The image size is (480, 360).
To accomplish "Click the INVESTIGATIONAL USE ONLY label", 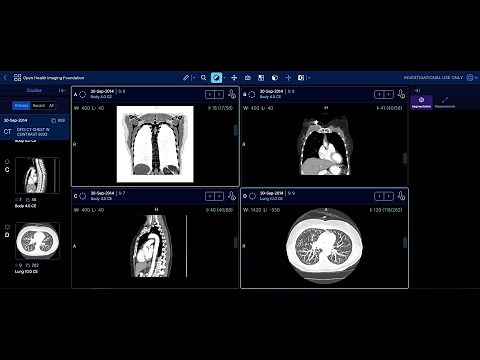I will point(433,77).
